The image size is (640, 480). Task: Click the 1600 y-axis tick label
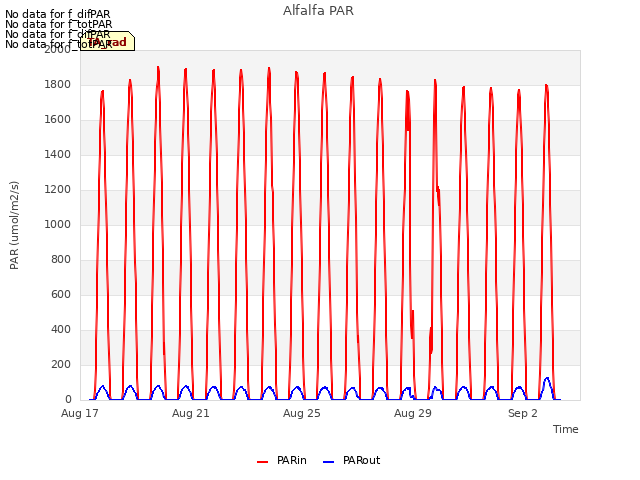pyautogui.click(x=58, y=120)
